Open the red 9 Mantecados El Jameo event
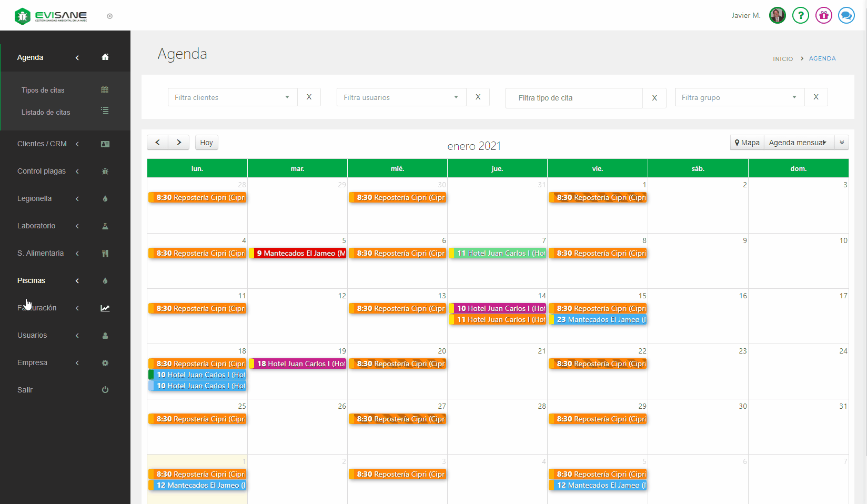Screen dimensions: 867x504 coord(298,254)
